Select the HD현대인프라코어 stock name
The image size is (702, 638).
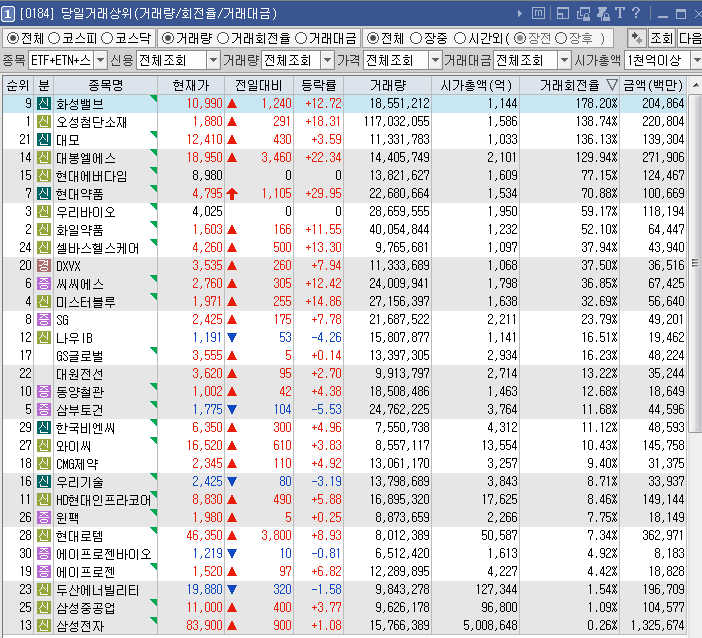point(103,500)
